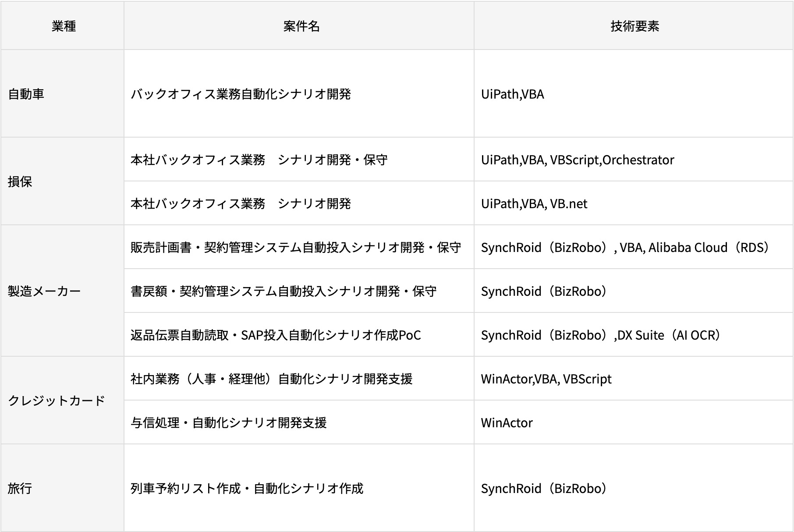Select the 自動車 industry cell
This screenshot has height=532, width=794.
[x=26, y=94]
